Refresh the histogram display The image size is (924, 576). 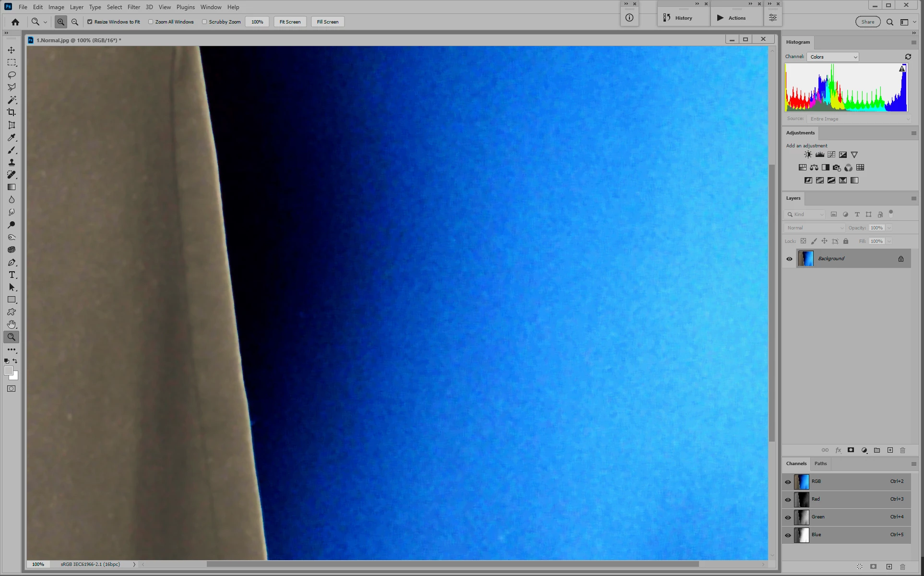click(x=908, y=57)
